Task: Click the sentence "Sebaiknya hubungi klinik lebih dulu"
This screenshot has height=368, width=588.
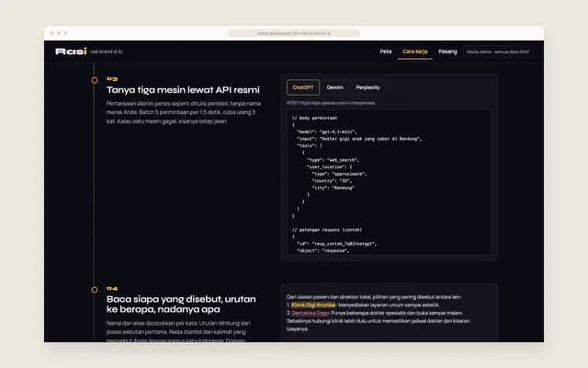Action: (x=378, y=325)
